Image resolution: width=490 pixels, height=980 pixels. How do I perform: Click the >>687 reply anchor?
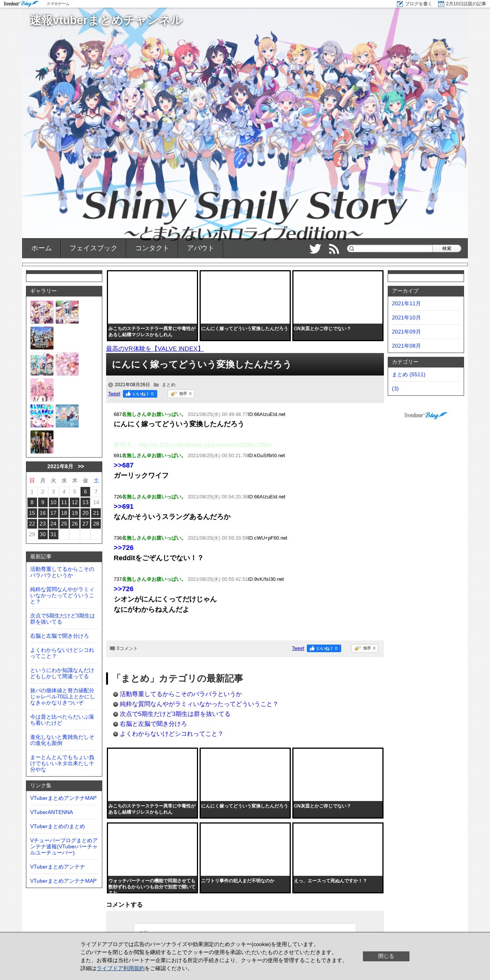pyautogui.click(x=124, y=465)
